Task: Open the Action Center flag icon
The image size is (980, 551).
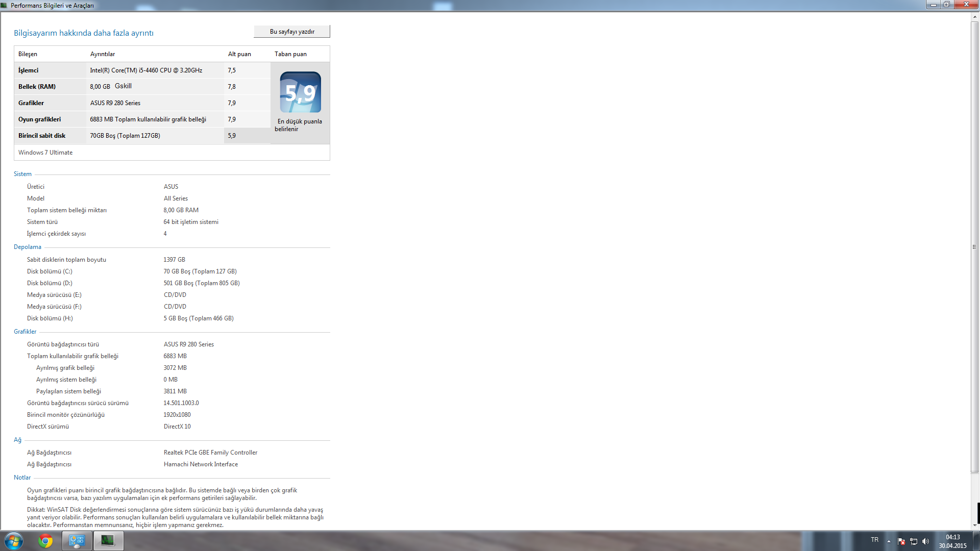Action: point(901,541)
